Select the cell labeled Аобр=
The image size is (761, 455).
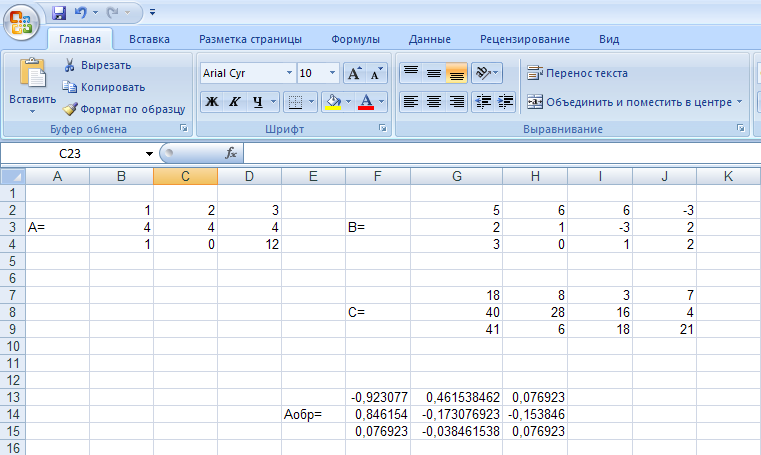314,414
